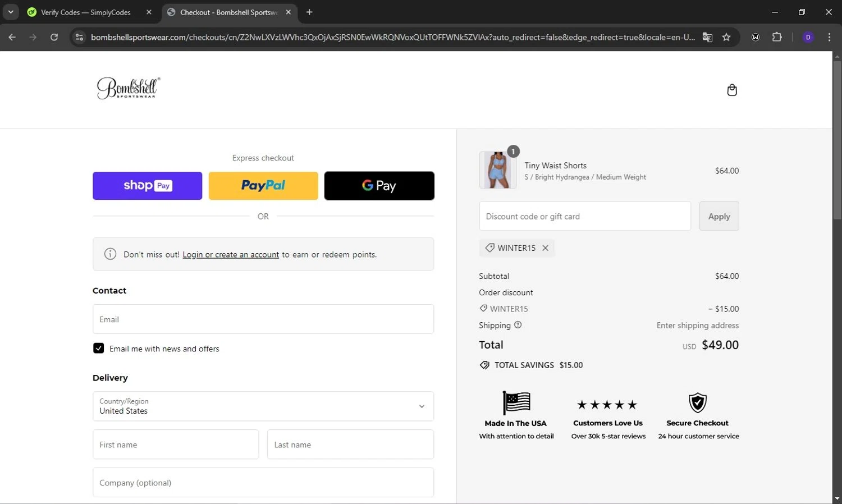
Task: Click the Secure Checkout shield icon
Action: point(698,402)
